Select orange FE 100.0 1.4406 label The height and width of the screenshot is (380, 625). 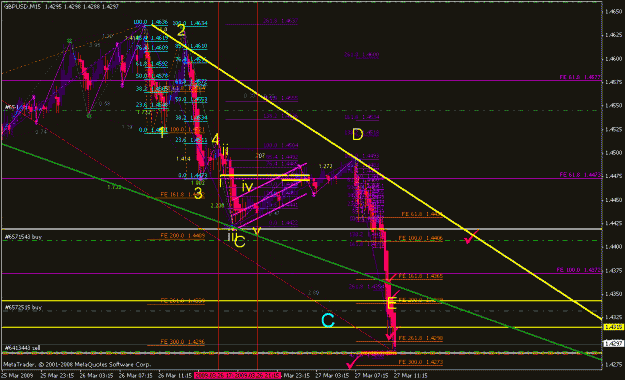(x=421, y=238)
